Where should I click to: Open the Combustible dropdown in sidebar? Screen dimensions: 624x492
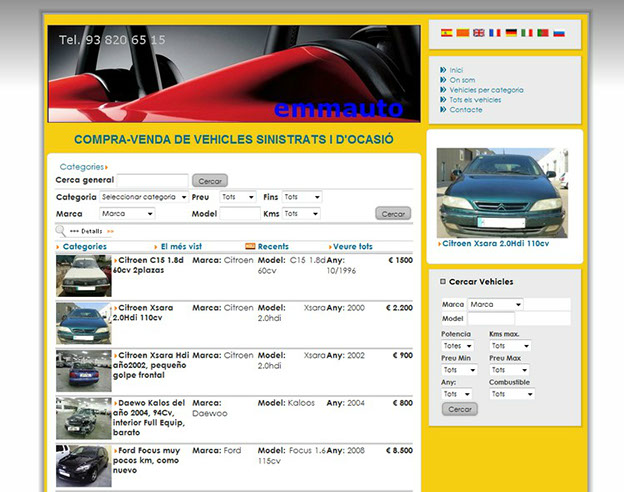click(511, 394)
